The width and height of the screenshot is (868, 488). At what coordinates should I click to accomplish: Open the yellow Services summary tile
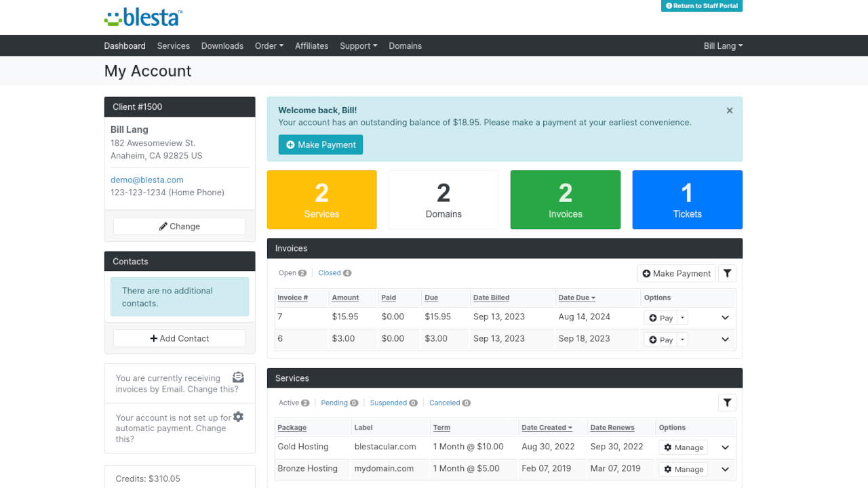[x=321, y=200]
